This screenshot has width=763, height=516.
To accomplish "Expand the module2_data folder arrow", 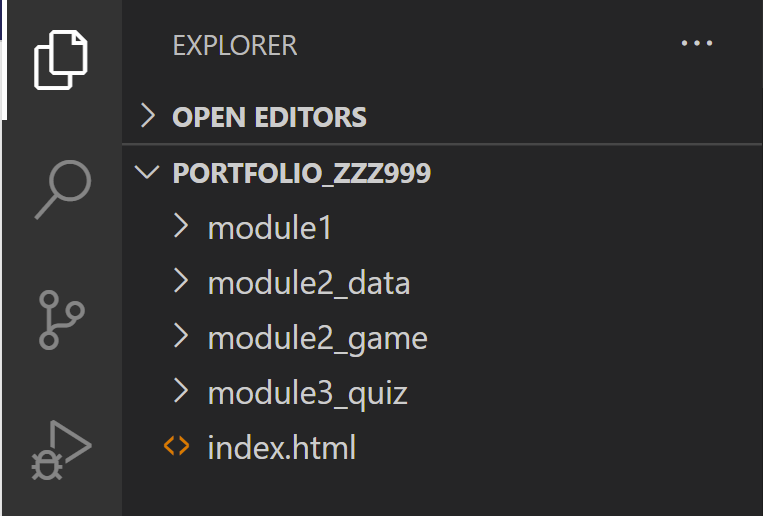I will pos(181,281).
